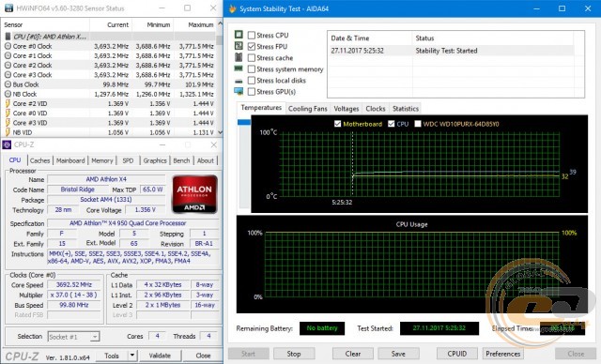This screenshot has width=601, height=364.
Task: Click the HWiNFO64 vertical scrollbar thumb
Action: point(219,39)
